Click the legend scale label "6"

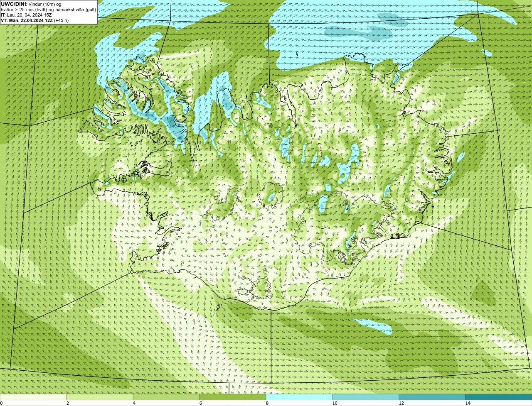pyautogui.click(x=200, y=403)
